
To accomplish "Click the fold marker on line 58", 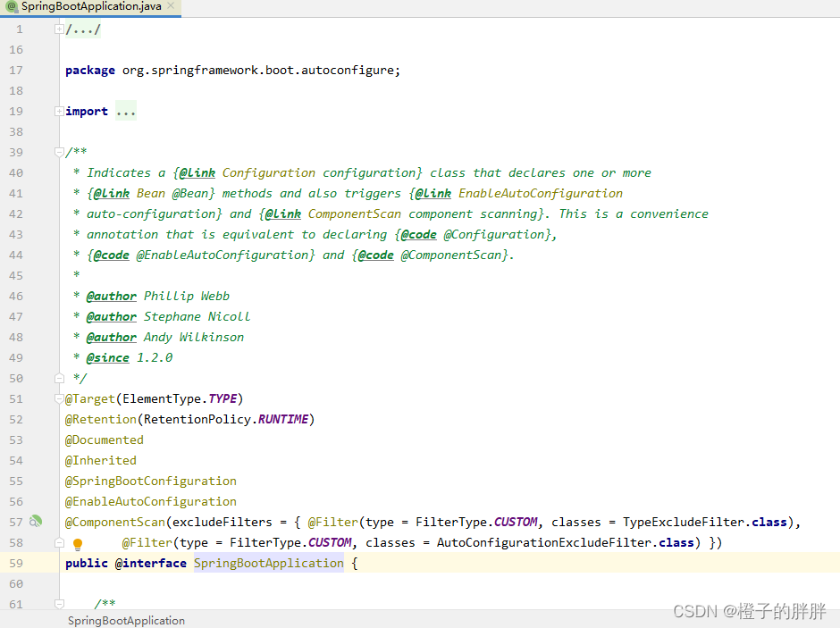I will (60, 543).
